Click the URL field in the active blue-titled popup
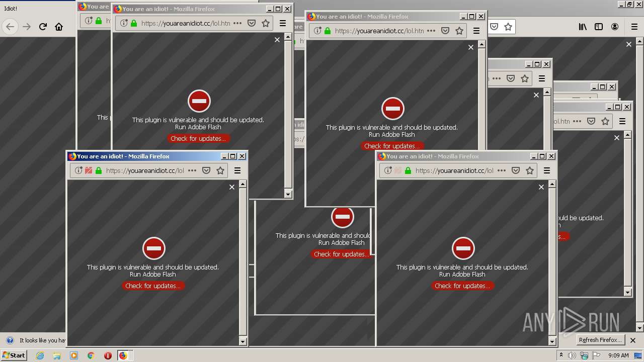Viewport: 644px width, 362px height. pos(145,170)
